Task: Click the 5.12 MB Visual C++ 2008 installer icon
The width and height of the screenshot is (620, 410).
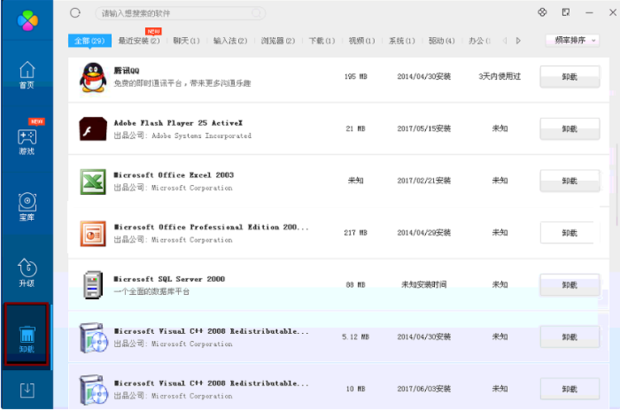Action: 94,338
